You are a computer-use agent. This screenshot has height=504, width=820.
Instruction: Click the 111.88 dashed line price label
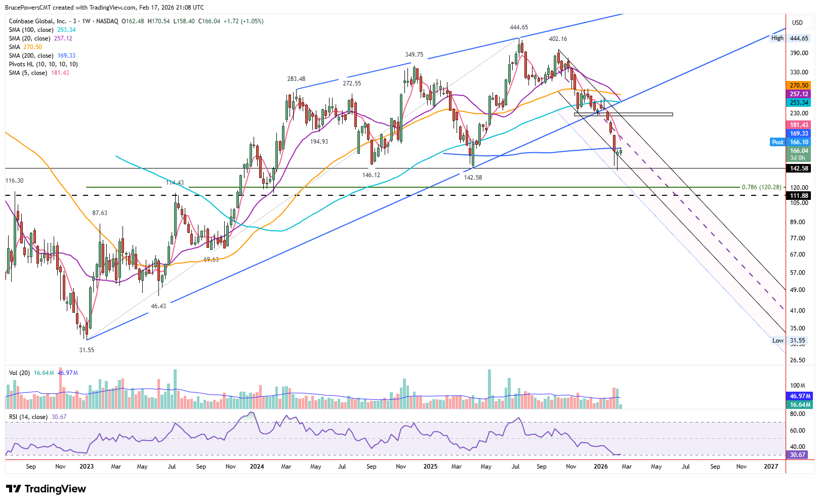point(799,196)
